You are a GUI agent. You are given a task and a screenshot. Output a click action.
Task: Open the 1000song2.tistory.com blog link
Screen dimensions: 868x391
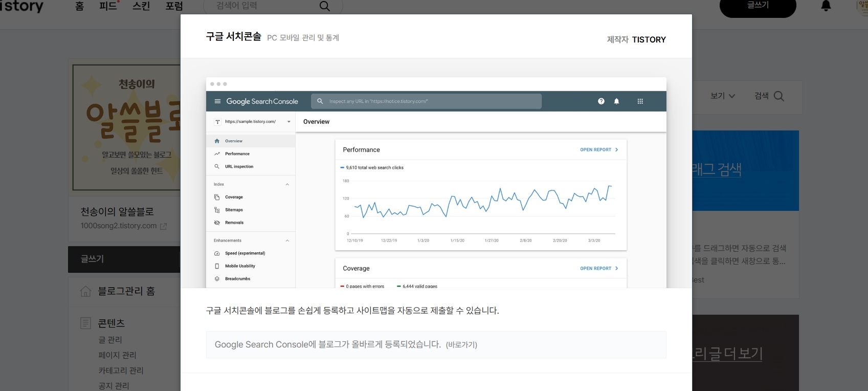(x=119, y=226)
